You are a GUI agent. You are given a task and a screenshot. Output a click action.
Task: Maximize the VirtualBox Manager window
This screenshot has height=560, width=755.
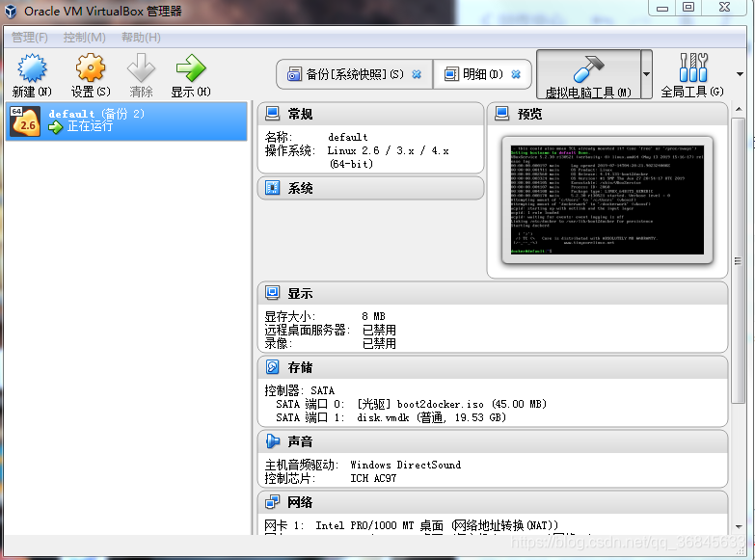coord(688,7)
